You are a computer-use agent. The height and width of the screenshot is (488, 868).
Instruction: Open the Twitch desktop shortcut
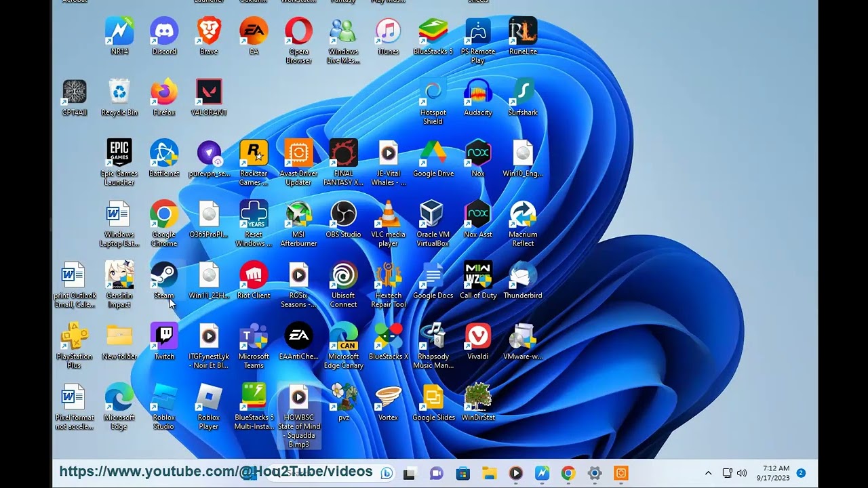[164, 342]
